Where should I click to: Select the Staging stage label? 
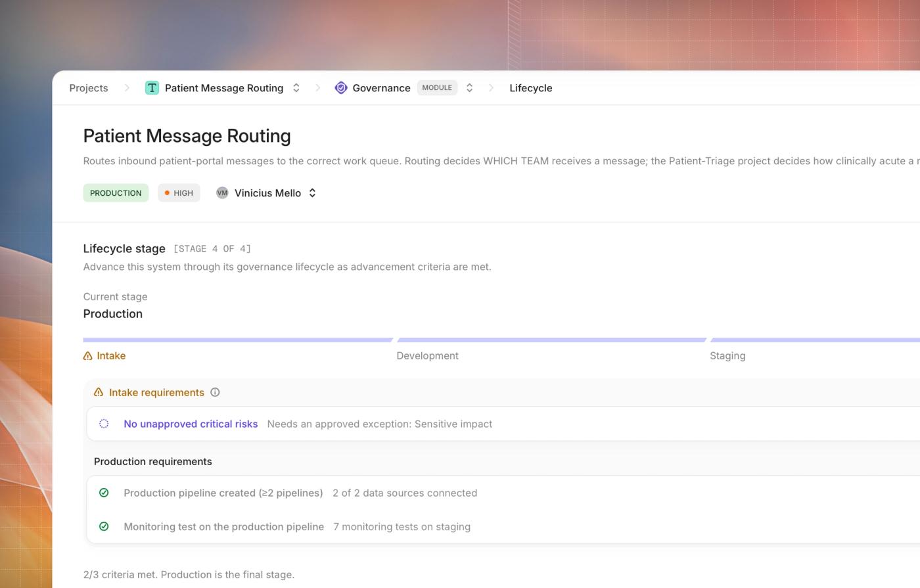[x=727, y=356]
